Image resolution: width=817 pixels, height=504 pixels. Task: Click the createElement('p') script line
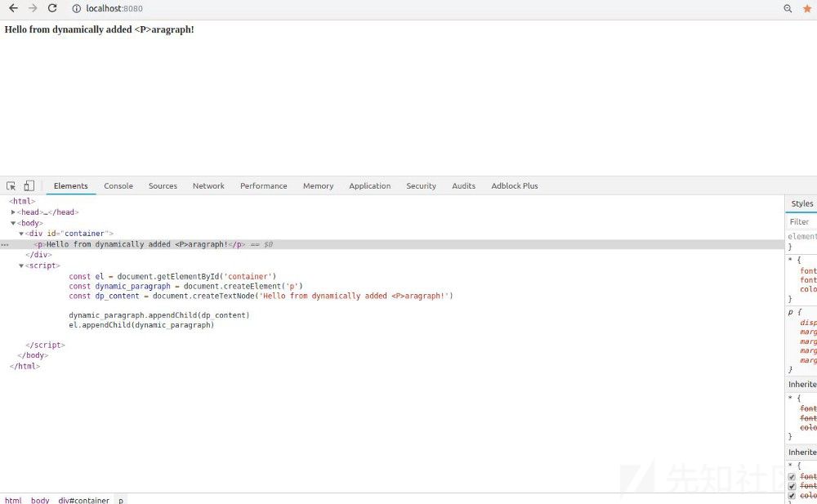point(185,286)
